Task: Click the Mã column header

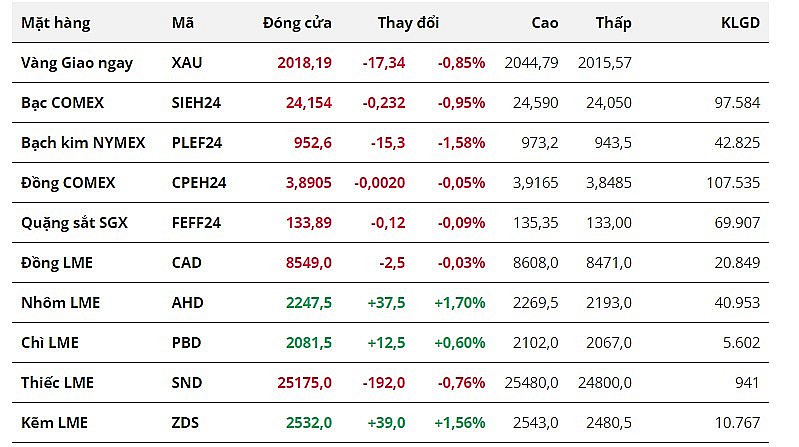Action: (183, 22)
